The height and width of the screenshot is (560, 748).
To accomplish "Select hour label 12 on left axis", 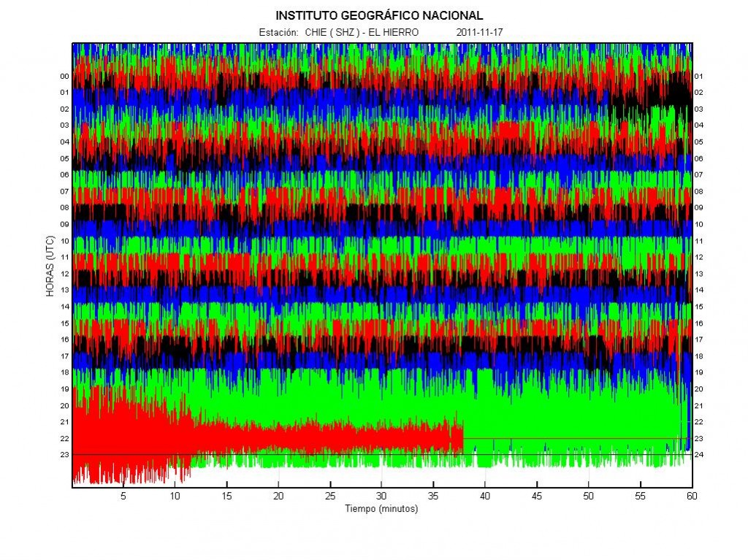I will tap(64, 274).
